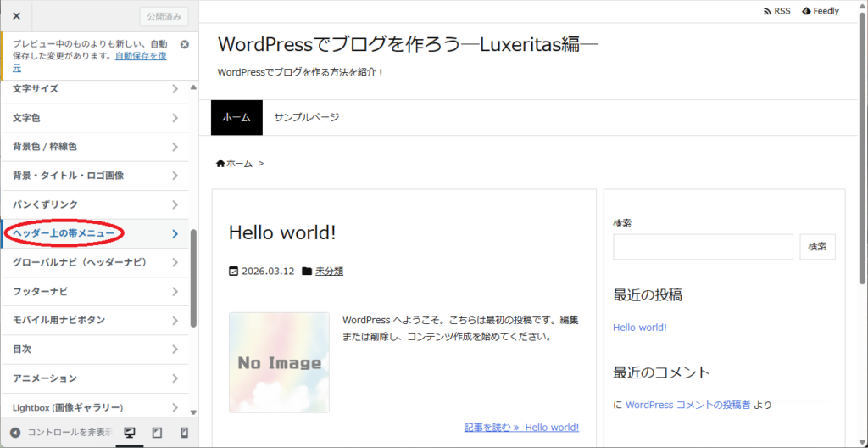
Task: Click the 最近のコメント heading
Action: 661,372
